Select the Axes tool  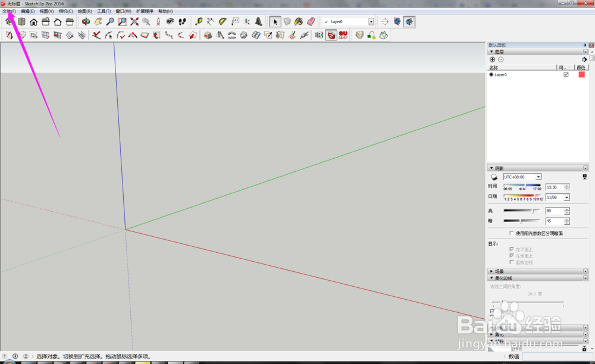point(247,21)
